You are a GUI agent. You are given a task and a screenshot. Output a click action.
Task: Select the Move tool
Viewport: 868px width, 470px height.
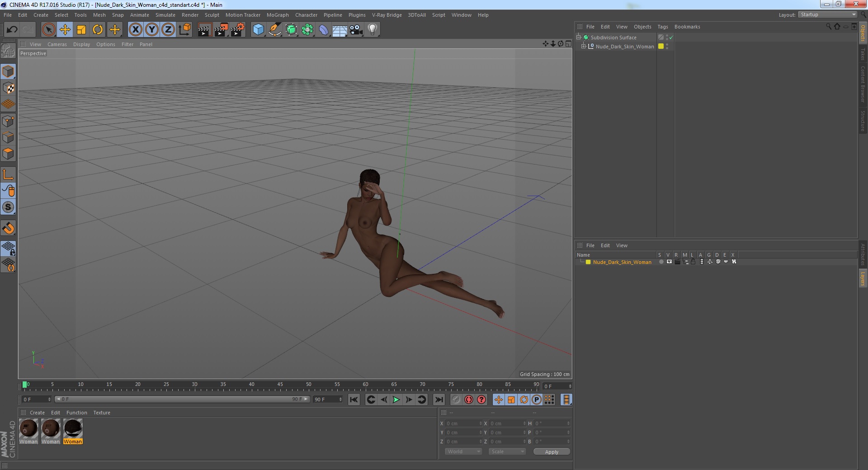click(x=65, y=30)
